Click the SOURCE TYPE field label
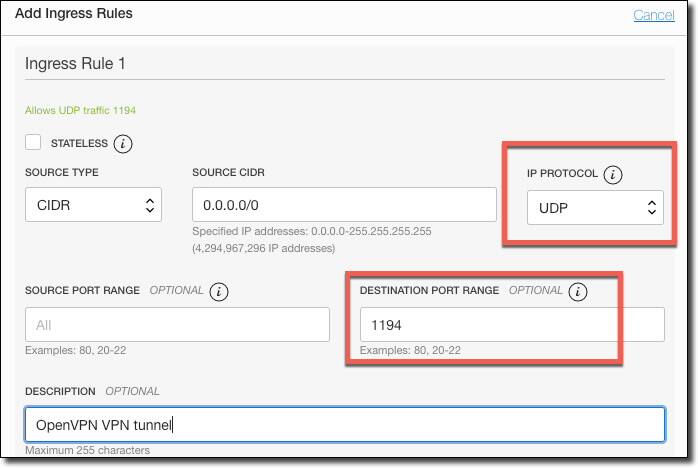The height and width of the screenshot is (468, 698). [62, 173]
